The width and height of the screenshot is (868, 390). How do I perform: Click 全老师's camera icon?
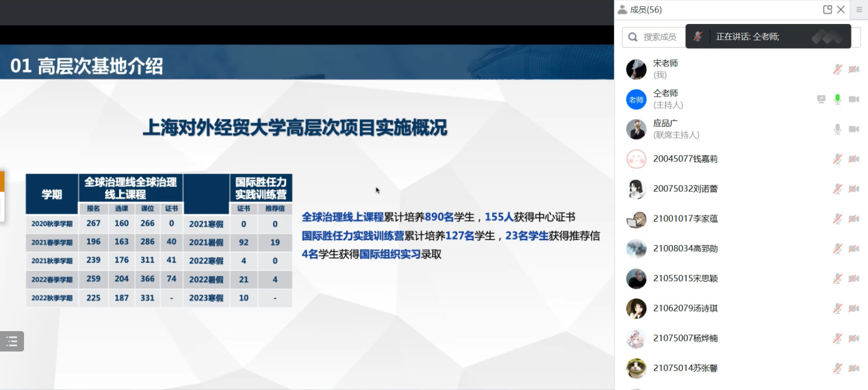[x=854, y=99]
